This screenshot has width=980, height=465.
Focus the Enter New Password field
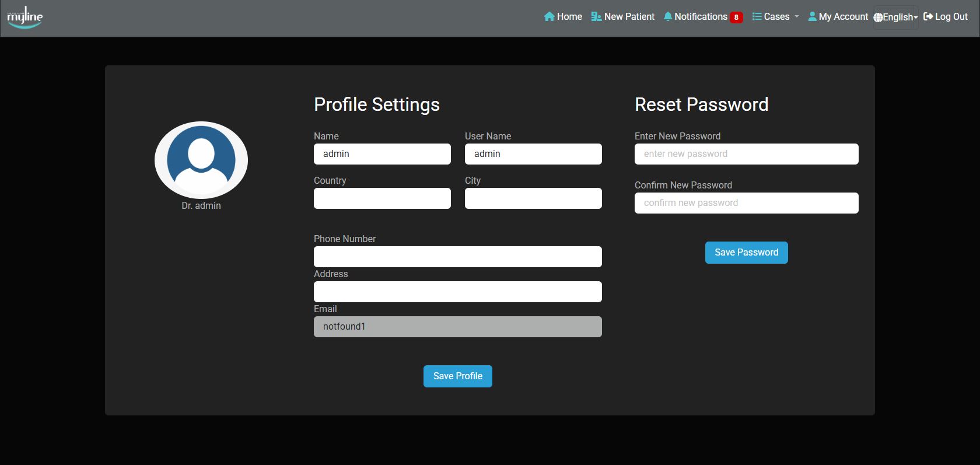(746, 154)
